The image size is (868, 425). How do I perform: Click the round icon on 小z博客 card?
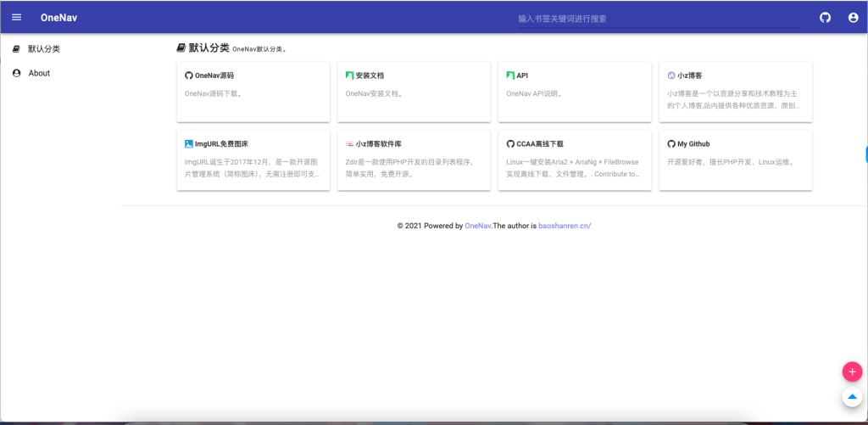671,75
